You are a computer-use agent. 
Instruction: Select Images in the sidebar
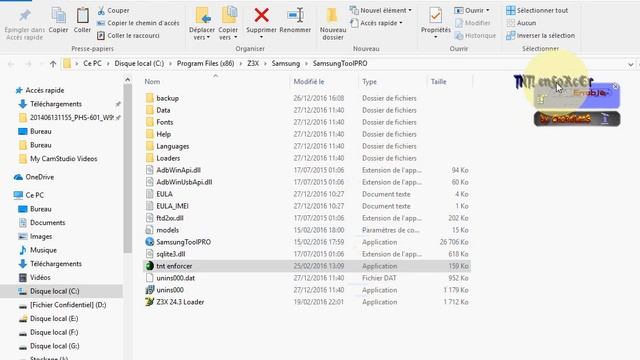(41, 237)
